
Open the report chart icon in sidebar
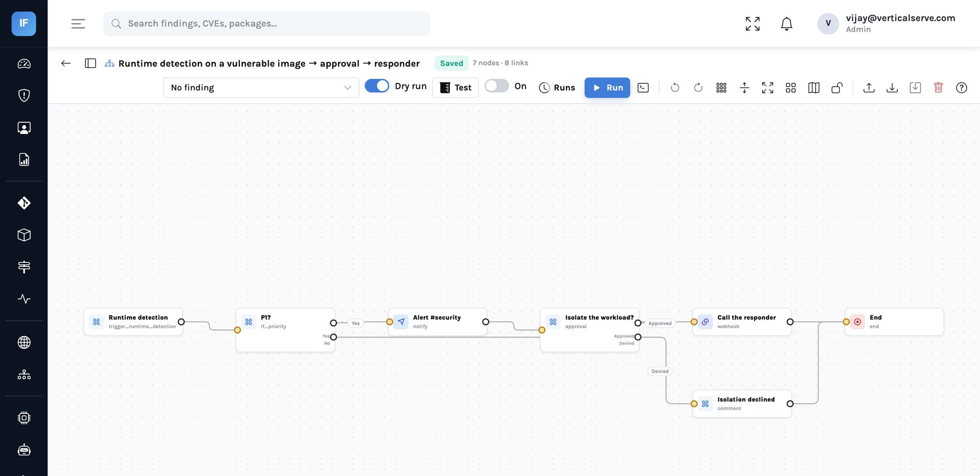coord(24,160)
